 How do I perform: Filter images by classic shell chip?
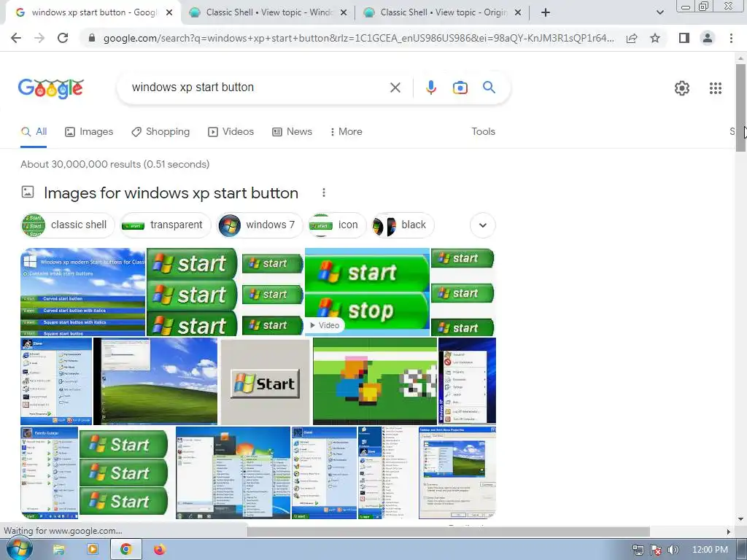point(68,225)
